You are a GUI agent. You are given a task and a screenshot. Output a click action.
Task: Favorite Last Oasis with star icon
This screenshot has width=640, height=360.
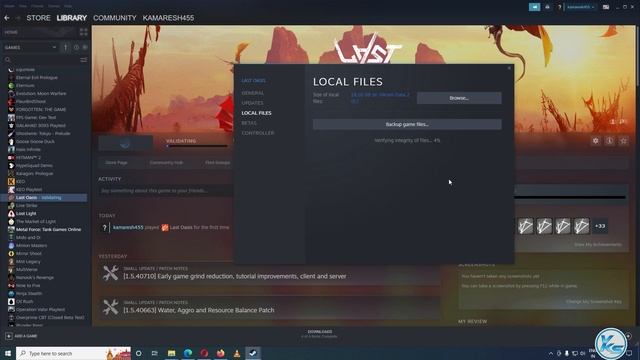(623, 141)
